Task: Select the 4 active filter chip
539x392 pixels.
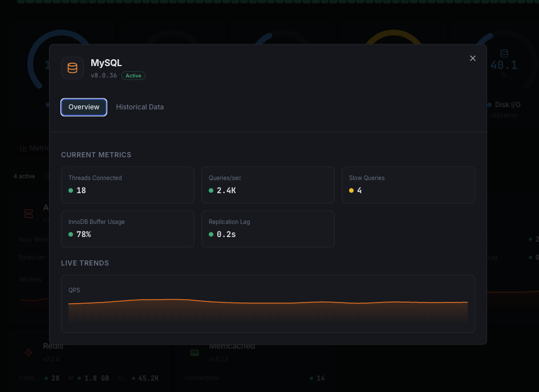Action: pos(24,176)
